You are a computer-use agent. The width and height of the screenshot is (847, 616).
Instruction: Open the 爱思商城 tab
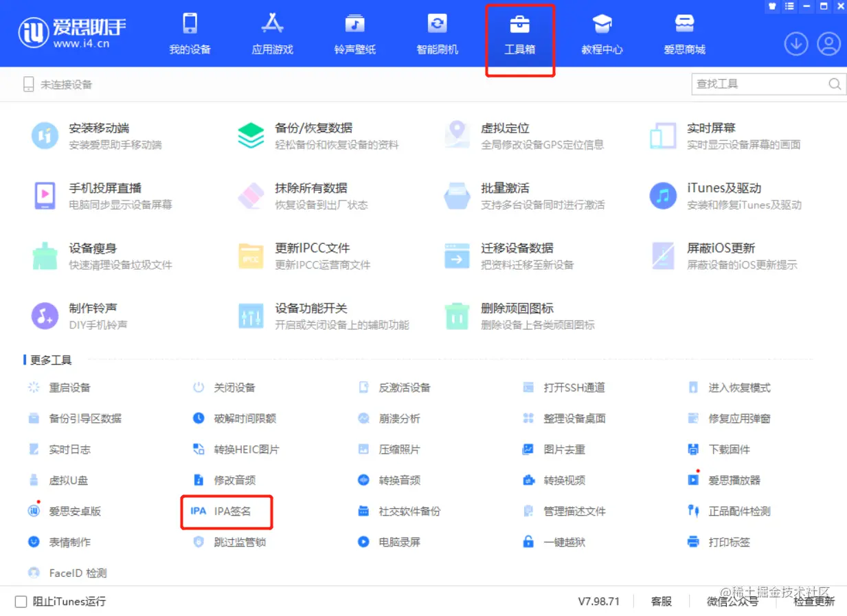point(685,34)
